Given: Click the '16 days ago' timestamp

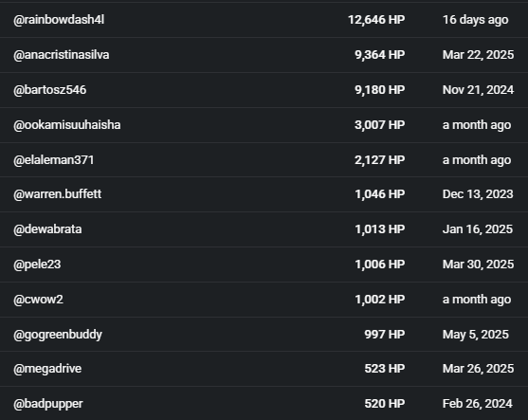Looking at the screenshot, I should pyautogui.click(x=476, y=20).
